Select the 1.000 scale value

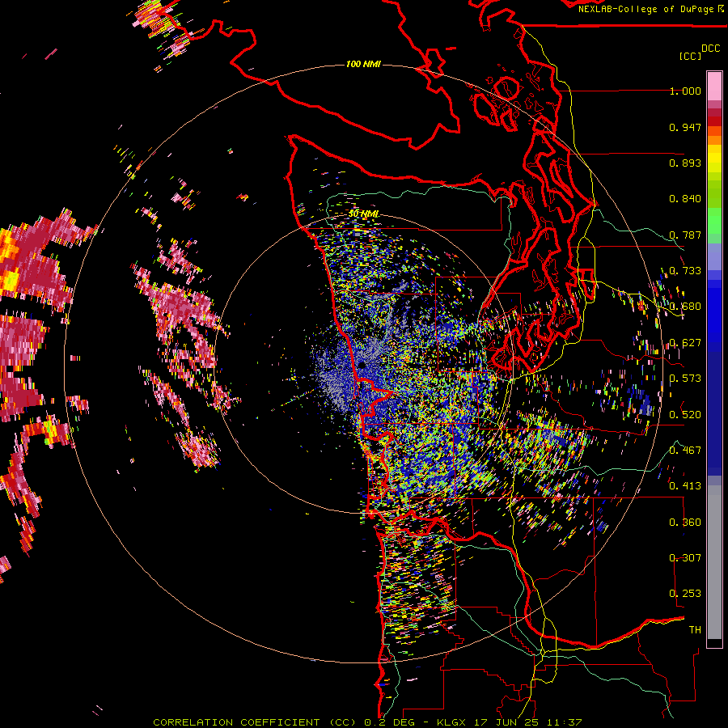click(685, 91)
